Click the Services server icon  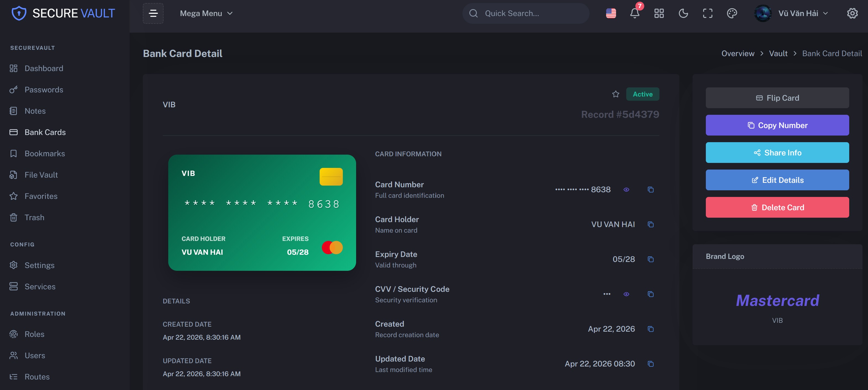[14, 287]
